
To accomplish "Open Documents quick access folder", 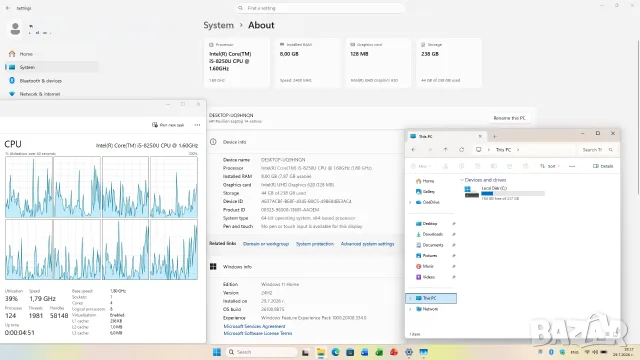I will pyautogui.click(x=429, y=245).
